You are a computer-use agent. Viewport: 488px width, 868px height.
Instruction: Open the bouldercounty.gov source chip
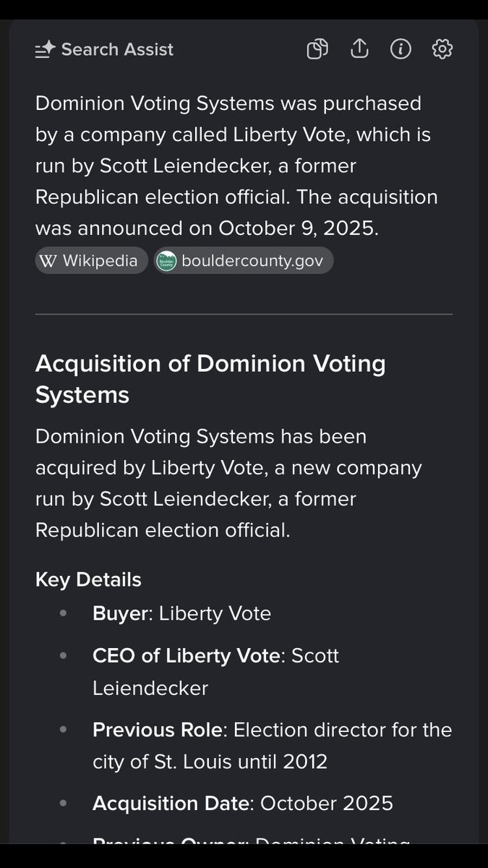243,261
